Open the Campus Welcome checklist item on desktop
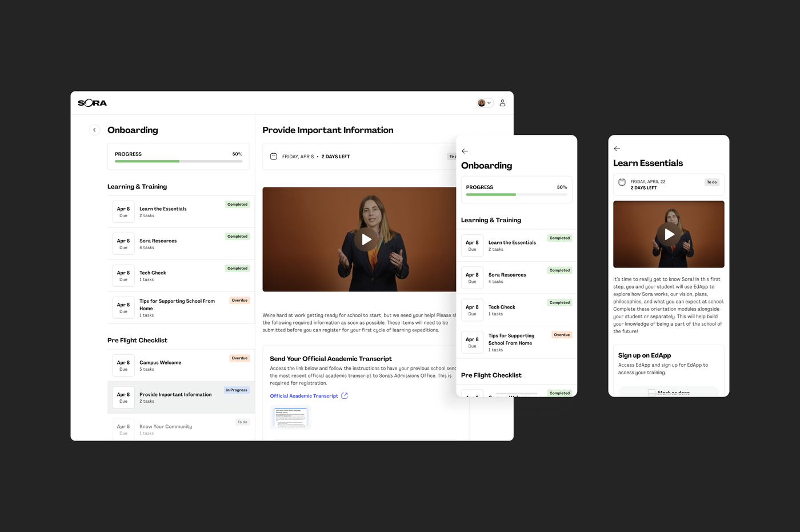Viewport: 800px width, 532px height. tap(181, 366)
